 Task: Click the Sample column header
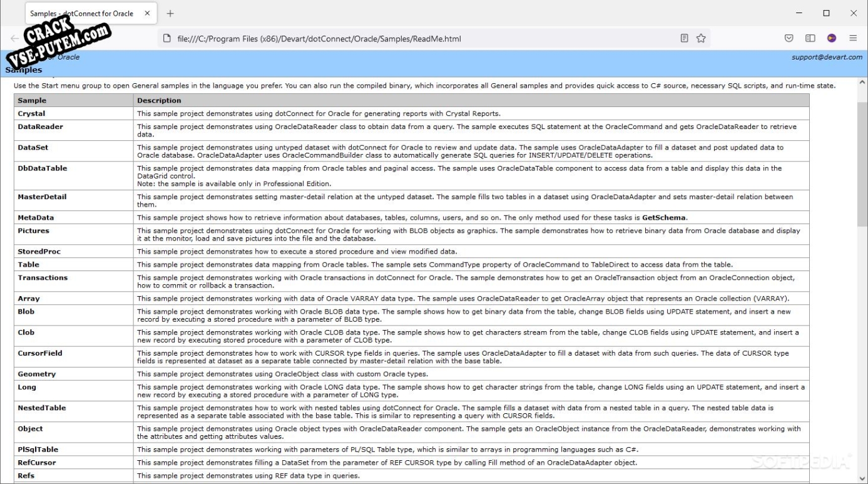74,100
